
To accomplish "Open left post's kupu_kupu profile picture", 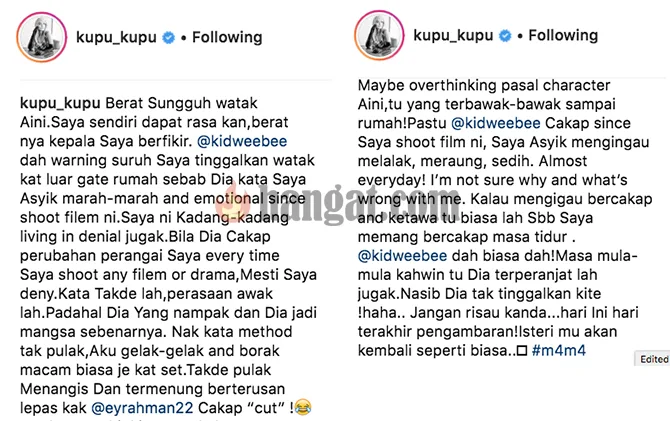I will click(x=41, y=37).
